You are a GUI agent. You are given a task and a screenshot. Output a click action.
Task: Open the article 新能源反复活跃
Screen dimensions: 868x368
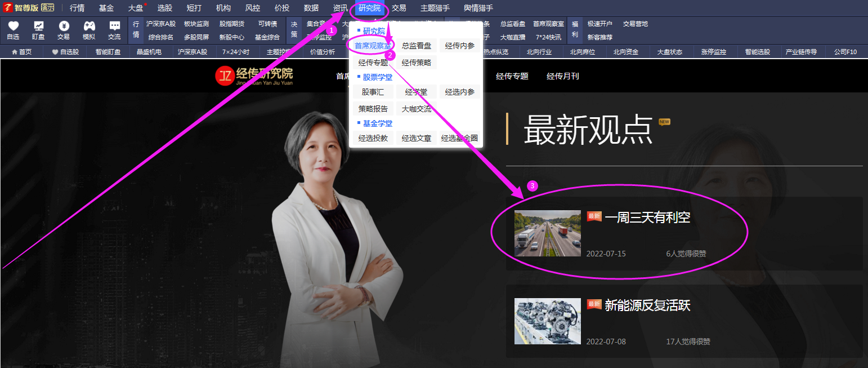[x=647, y=305]
